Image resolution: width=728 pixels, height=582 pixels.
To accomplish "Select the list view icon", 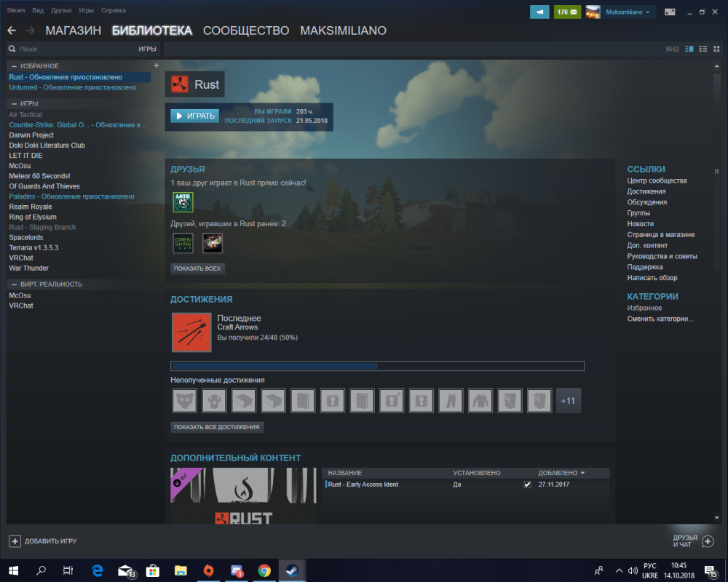I will (703, 49).
